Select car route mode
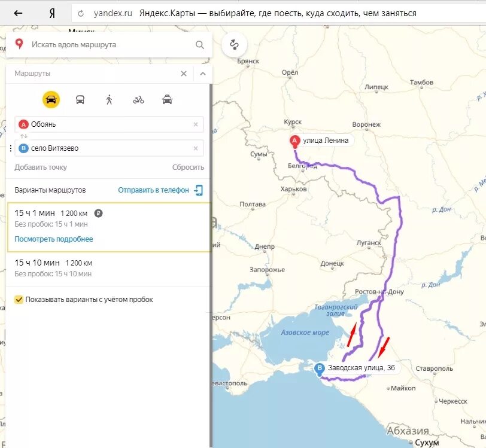 [51, 100]
